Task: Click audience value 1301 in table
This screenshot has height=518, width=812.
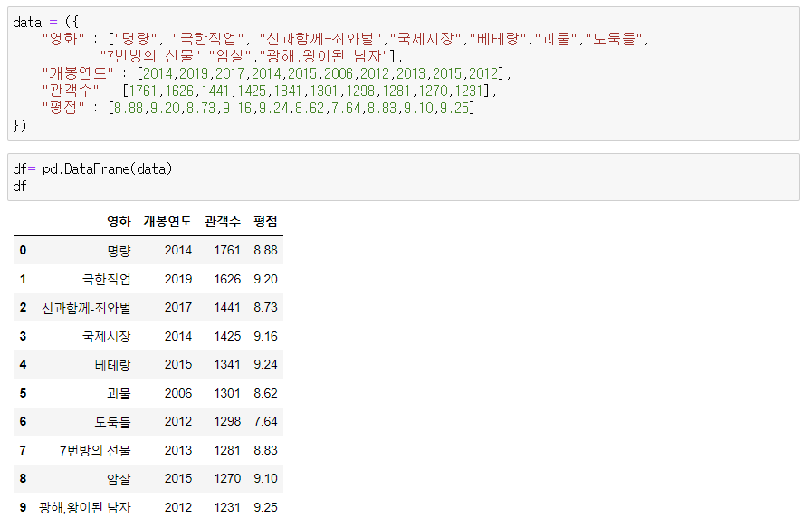Action: [227, 393]
